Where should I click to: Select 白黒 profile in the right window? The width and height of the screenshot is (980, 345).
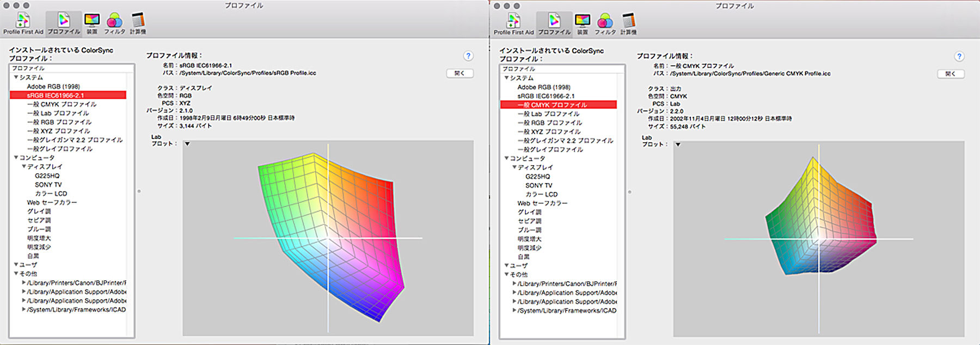point(524,257)
